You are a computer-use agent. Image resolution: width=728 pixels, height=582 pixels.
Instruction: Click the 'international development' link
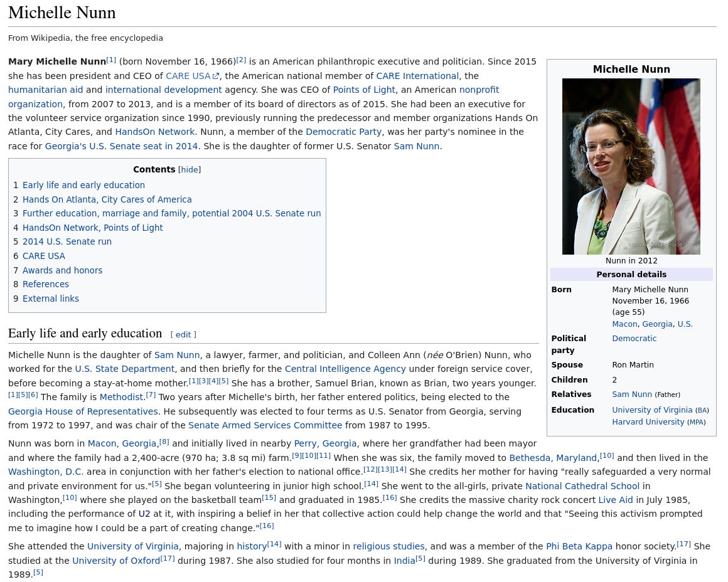pyautogui.click(x=163, y=90)
